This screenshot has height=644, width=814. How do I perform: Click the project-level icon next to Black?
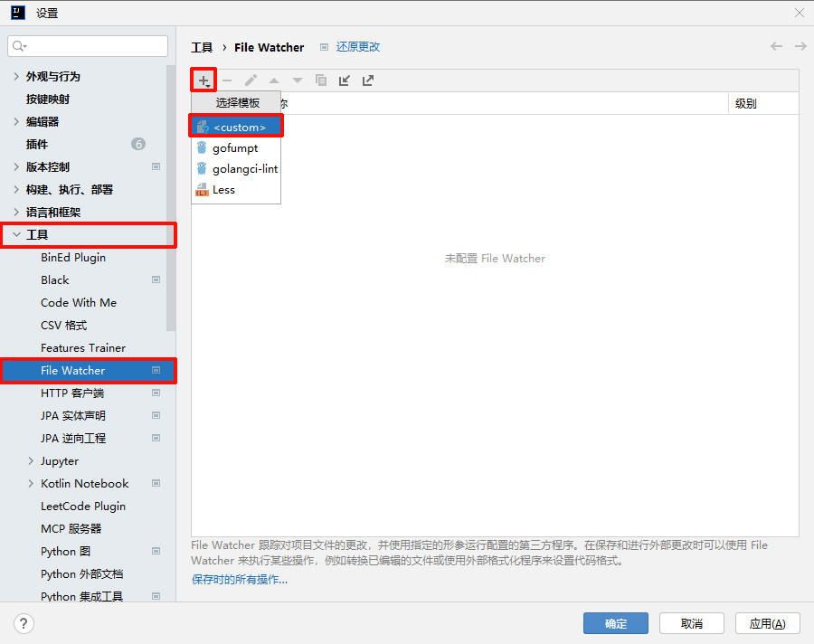pyautogui.click(x=156, y=279)
